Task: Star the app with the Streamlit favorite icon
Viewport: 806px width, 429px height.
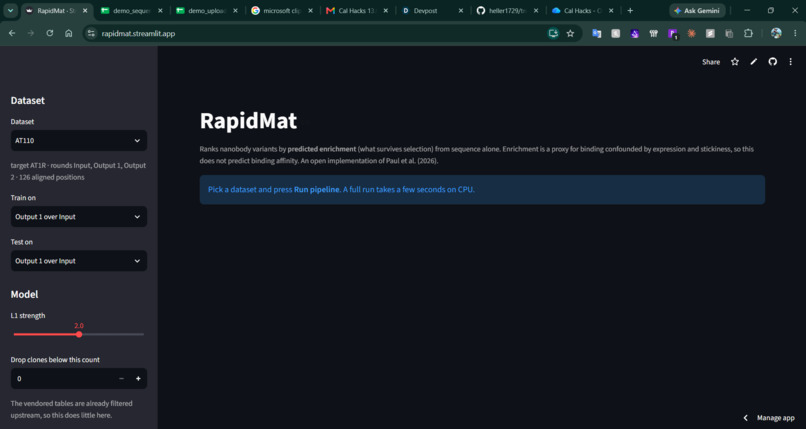Action: pyautogui.click(x=735, y=62)
